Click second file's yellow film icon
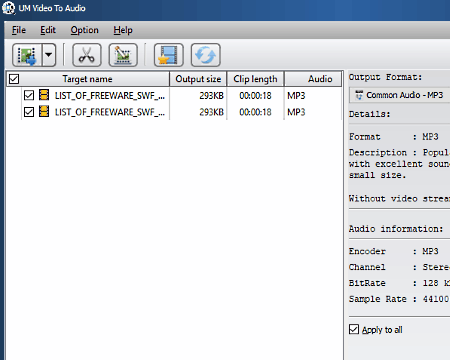The image size is (450, 360). [x=44, y=111]
